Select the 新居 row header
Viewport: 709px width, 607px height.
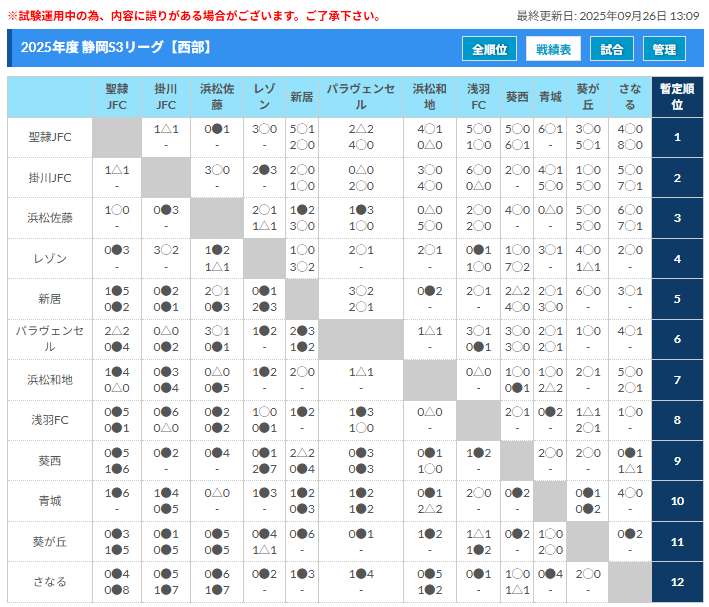[x=50, y=298]
